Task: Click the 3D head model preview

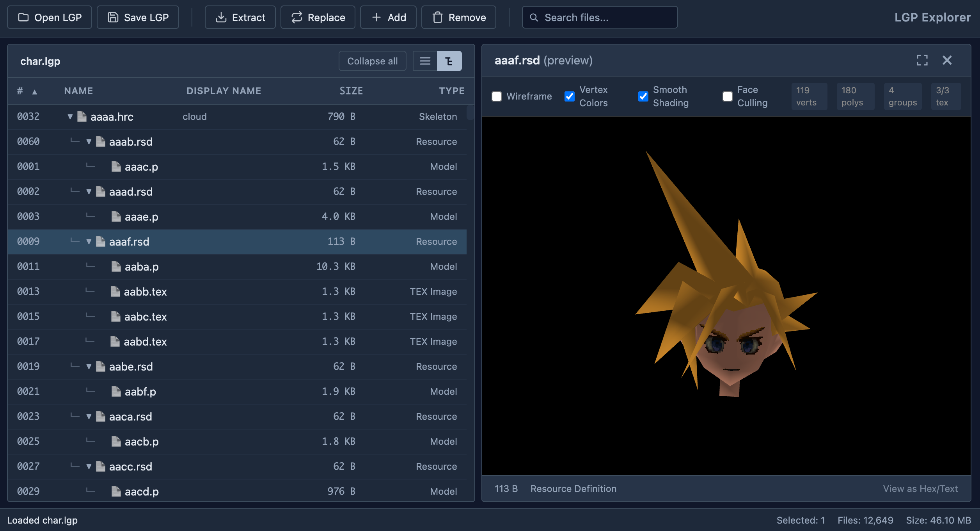Action: [x=726, y=296]
